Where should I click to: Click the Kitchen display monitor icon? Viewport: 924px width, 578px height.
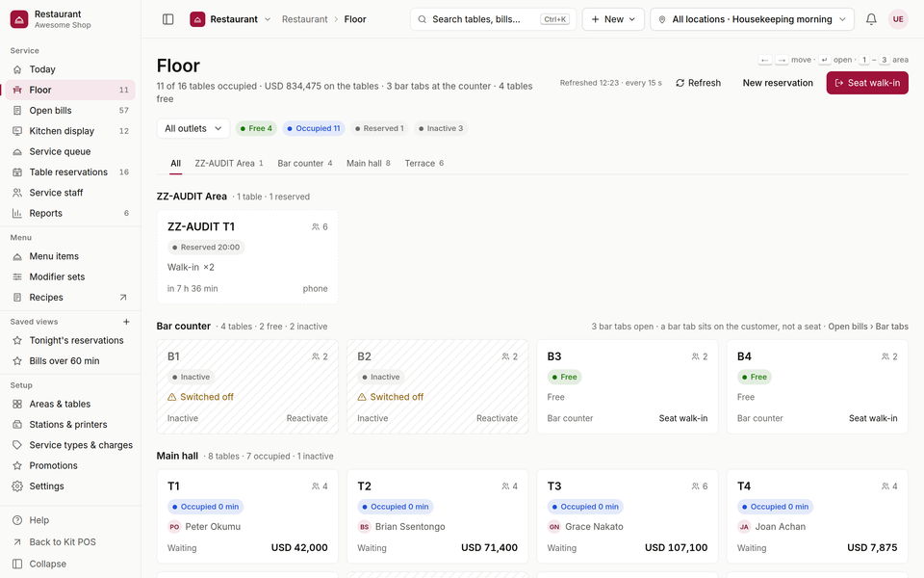(x=17, y=132)
